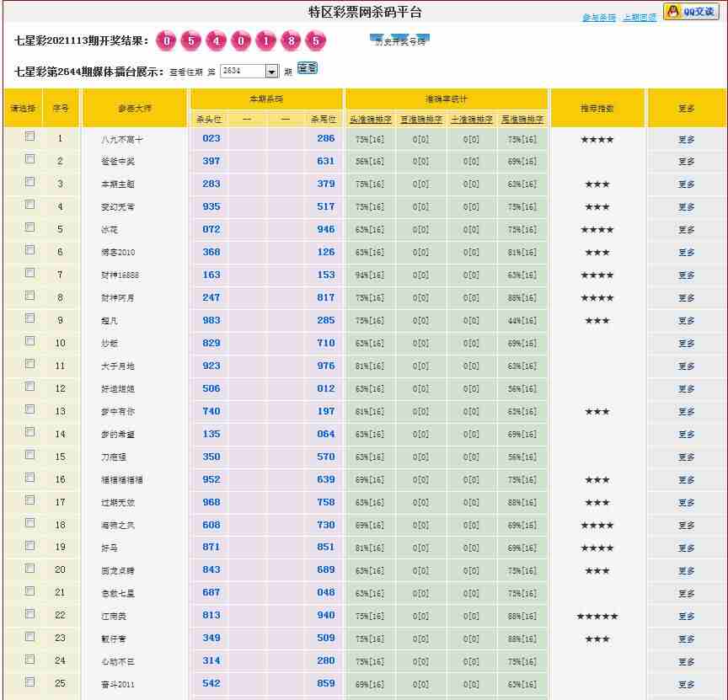
Task: Sort by 百准确排序 column header
Action: 420,120
